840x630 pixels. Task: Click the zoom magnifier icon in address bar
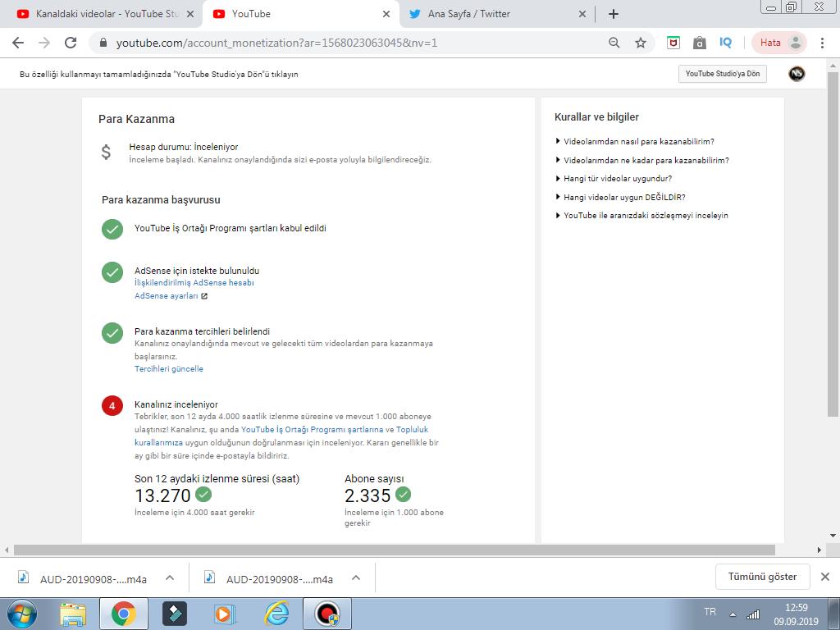(x=614, y=43)
